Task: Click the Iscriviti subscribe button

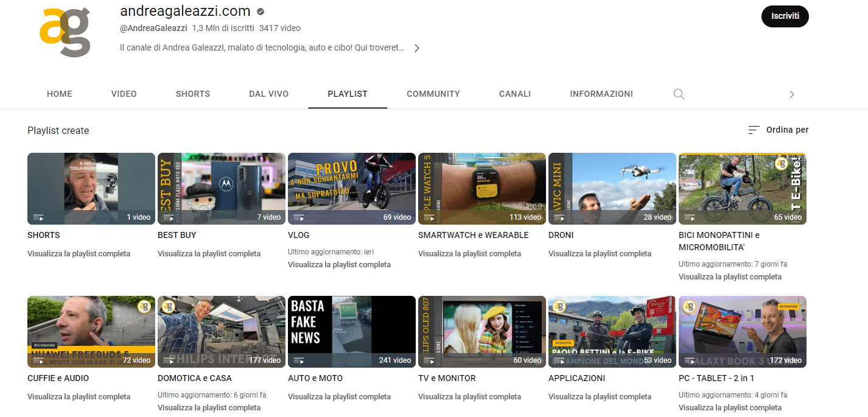Action: pos(785,16)
